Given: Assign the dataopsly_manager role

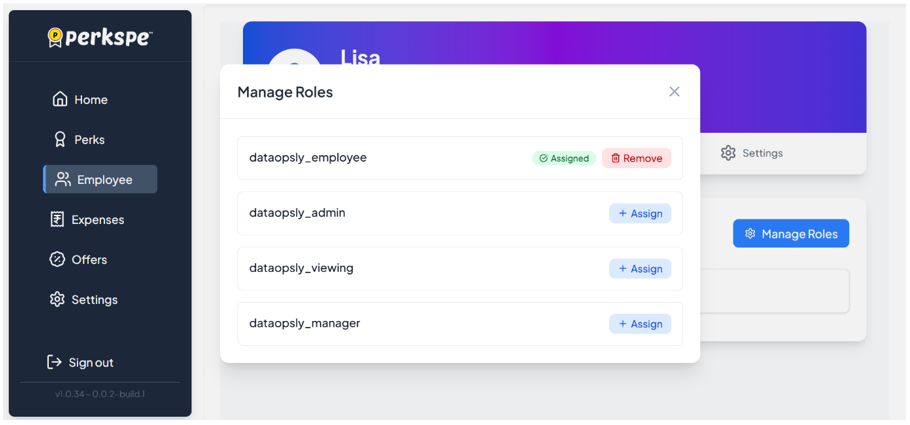Looking at the screenshot, I should [640, 324].
